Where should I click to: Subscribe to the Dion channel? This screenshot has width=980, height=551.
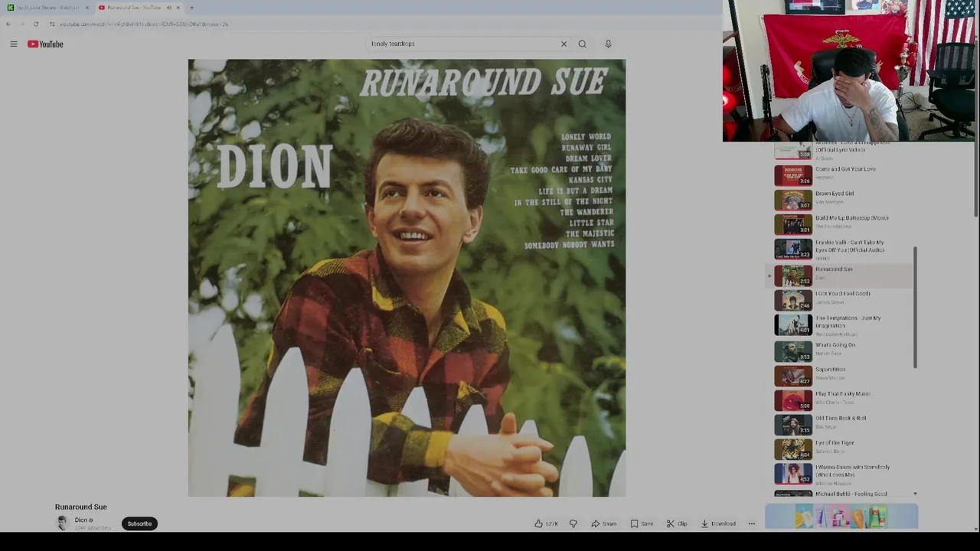click(139, 523)
